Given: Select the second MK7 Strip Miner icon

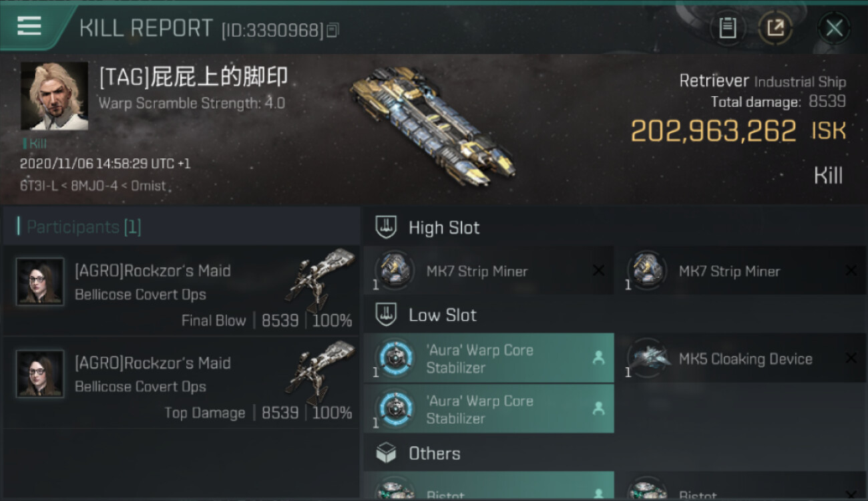Looking at the screenshot, I should (646, 271).
